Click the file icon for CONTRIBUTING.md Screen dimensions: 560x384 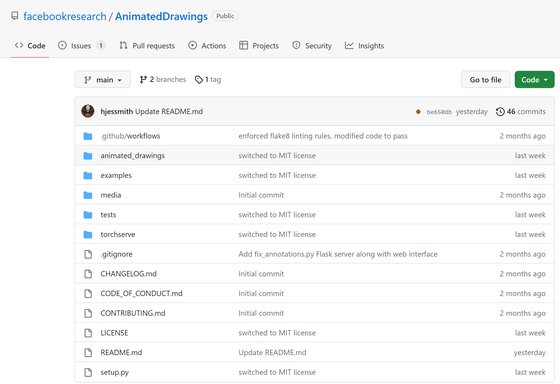coord(88,313)
